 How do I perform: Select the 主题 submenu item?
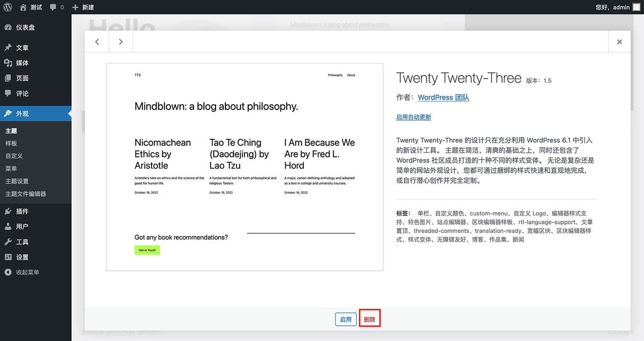tap(11, 131)
